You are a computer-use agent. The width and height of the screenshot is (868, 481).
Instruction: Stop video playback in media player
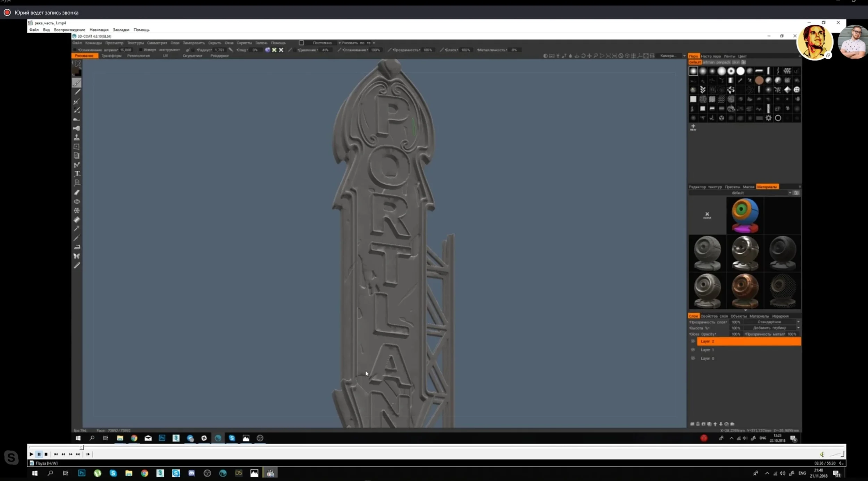click(46, 454)
